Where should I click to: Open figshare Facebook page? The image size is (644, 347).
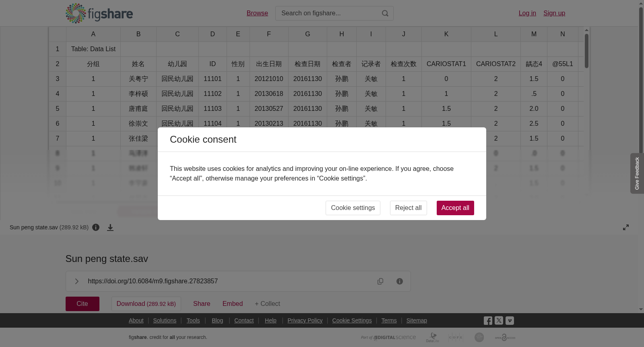click(x=488, y=320)
